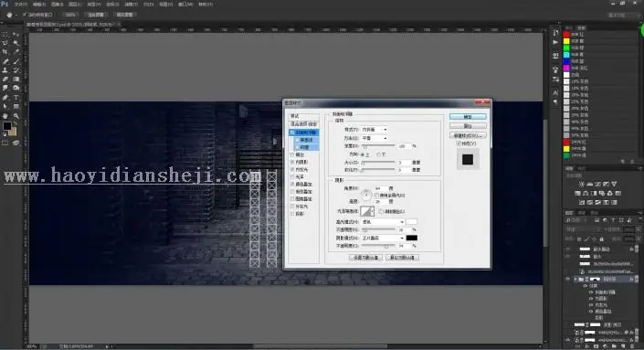The height and width of the screenshot is (350, 644).
Task: Click Reset to Default button in dialog
Action: pos(402,258)
